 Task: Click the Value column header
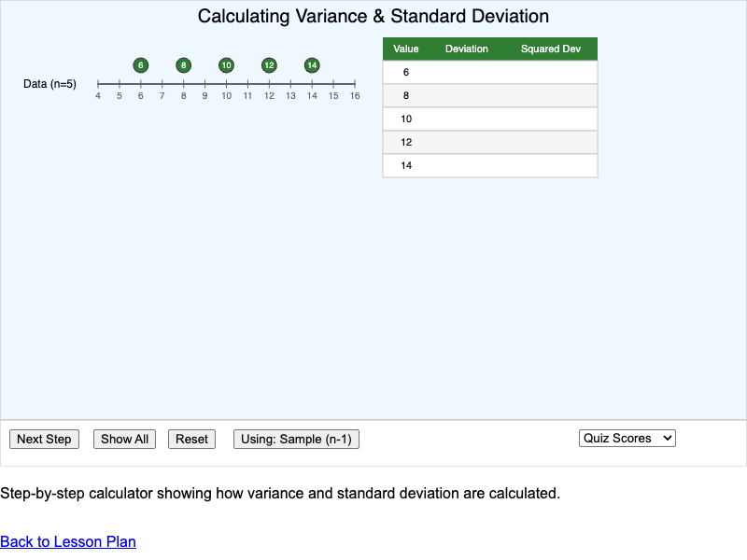click(405, 49)
